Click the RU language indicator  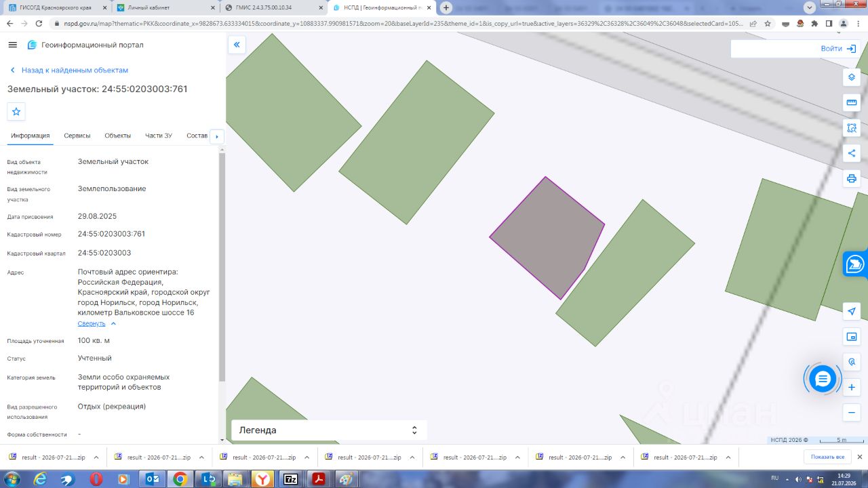775,479
